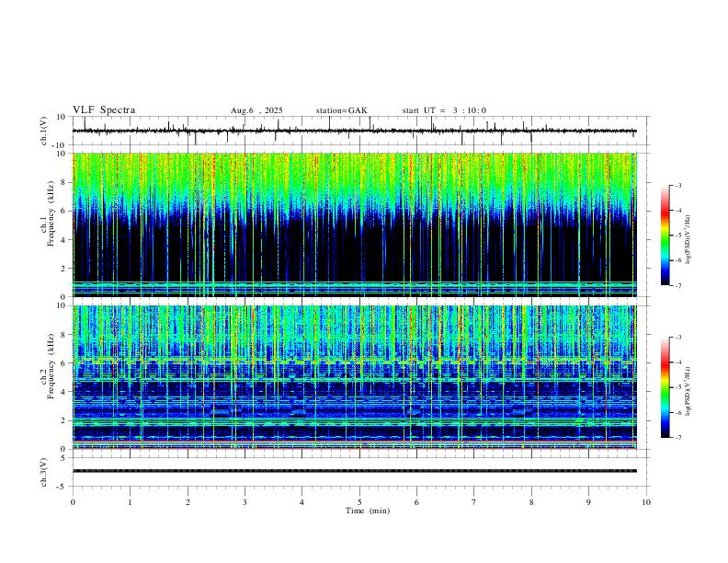Click the ch.1 spectrogram color scale bar
728x563 pixels.
[x=665, y=236]
